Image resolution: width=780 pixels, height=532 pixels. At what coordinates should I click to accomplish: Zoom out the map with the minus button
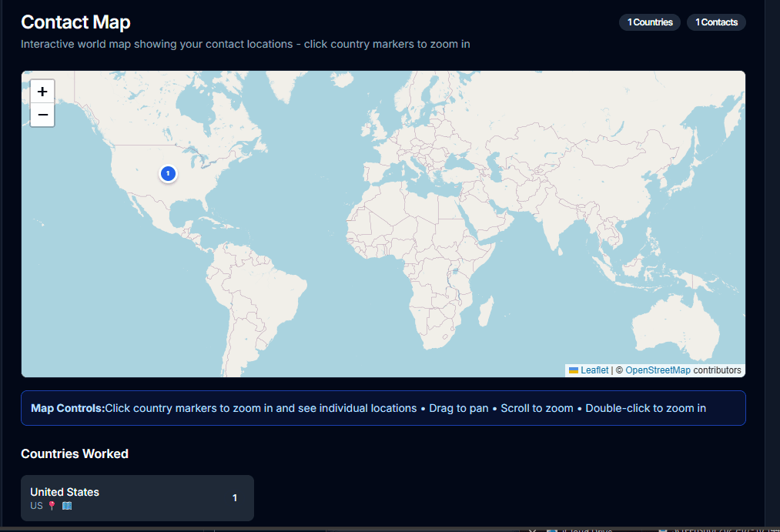(x=42, y=115)
